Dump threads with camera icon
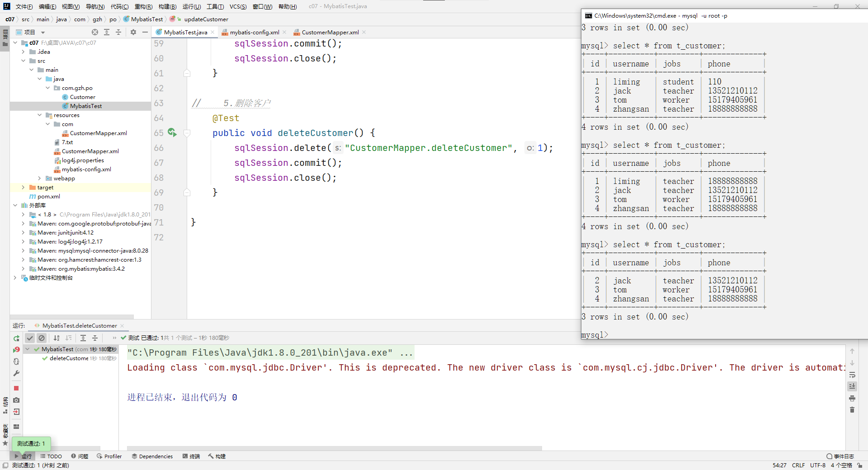The height and width of the screenshot is (470, 868). [16, 400]
